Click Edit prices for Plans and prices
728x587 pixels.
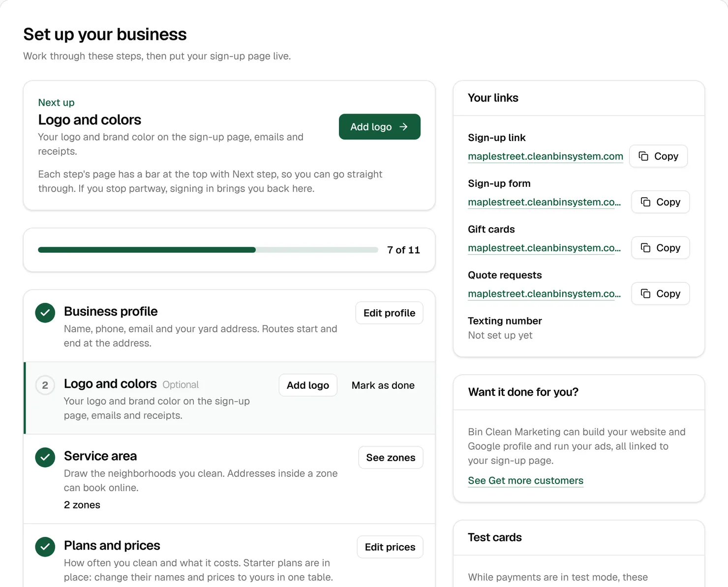tap(390, 547)
